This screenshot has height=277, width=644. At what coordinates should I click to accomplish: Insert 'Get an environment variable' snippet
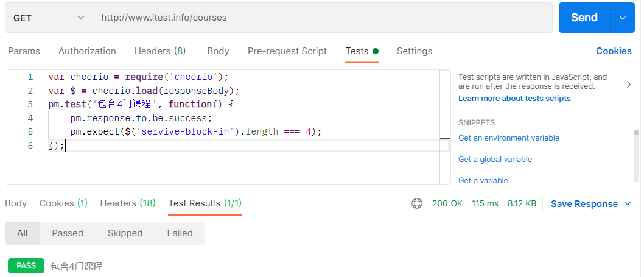click(x=509, y=138)
